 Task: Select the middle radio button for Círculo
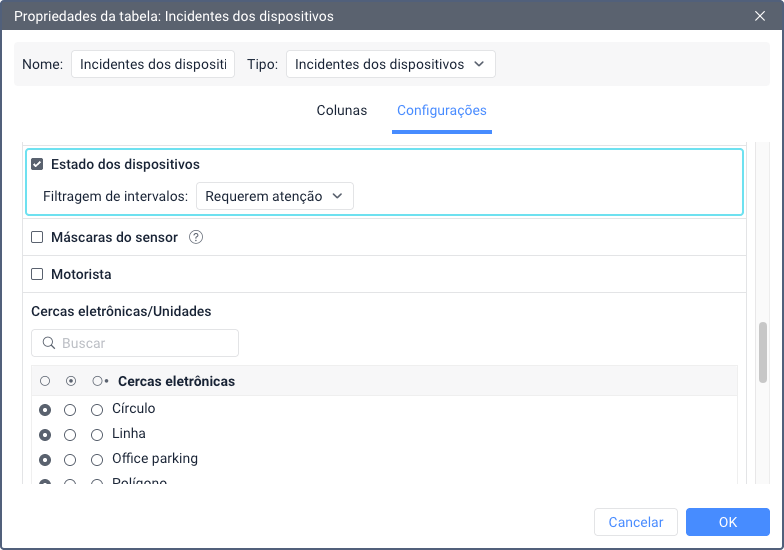[70, 409]
